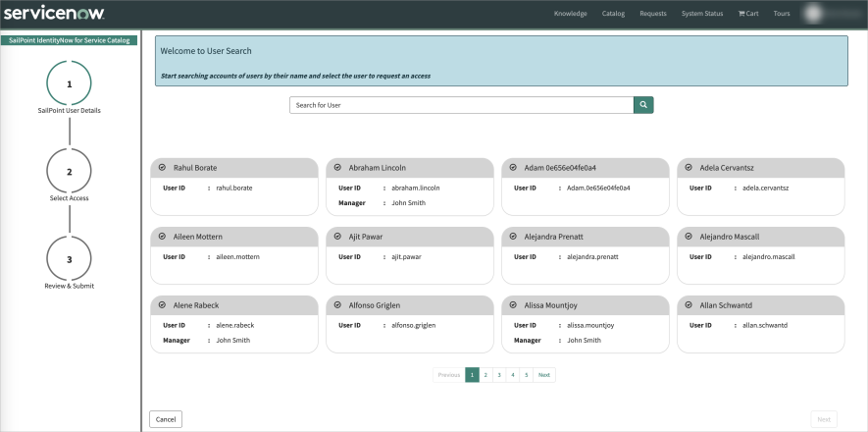Go to page 5 of results
This screenshot has width=868, height=432.
[527, 375]
